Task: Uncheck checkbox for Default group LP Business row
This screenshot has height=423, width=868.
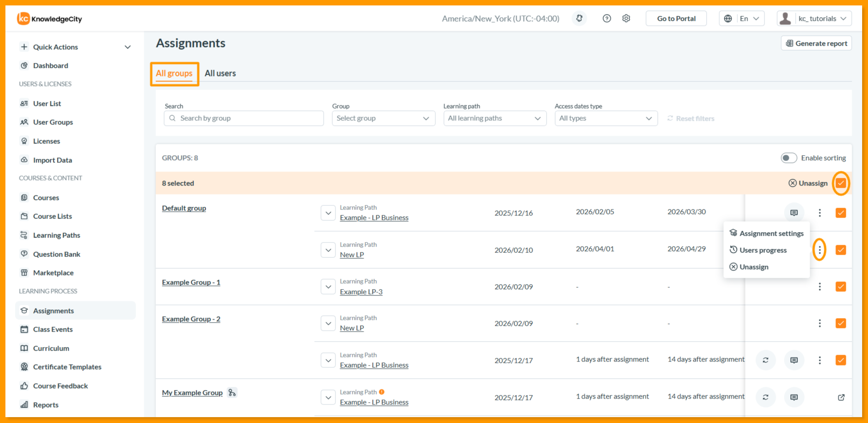Action: point(841,213)
